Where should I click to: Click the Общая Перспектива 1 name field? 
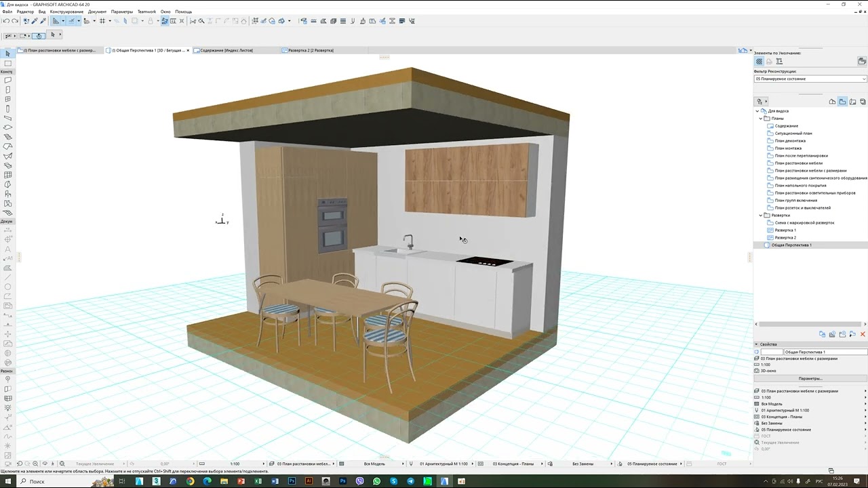[x=825, y=352]
